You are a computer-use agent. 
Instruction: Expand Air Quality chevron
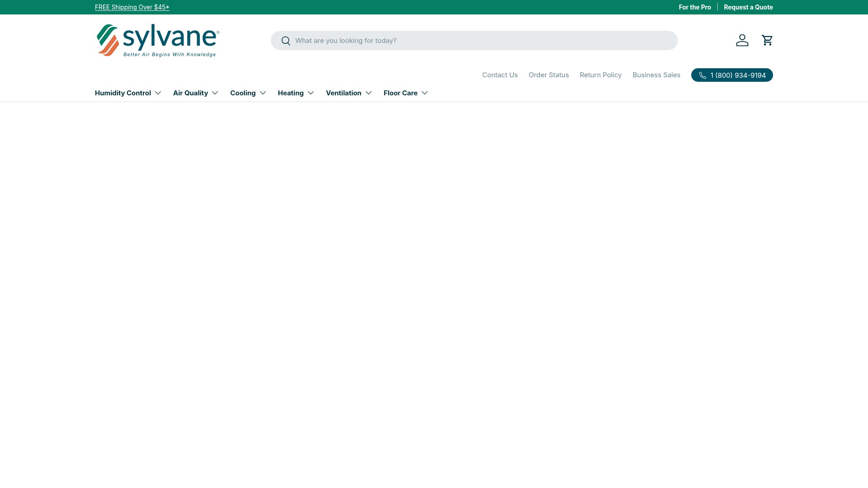click(215, 93)
